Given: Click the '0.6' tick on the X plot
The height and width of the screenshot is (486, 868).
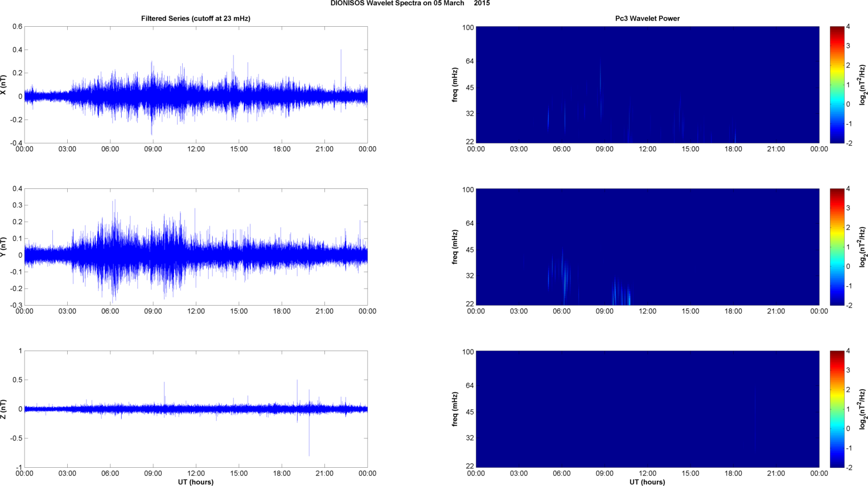Looking at the screenshot, I should (17, 27).
